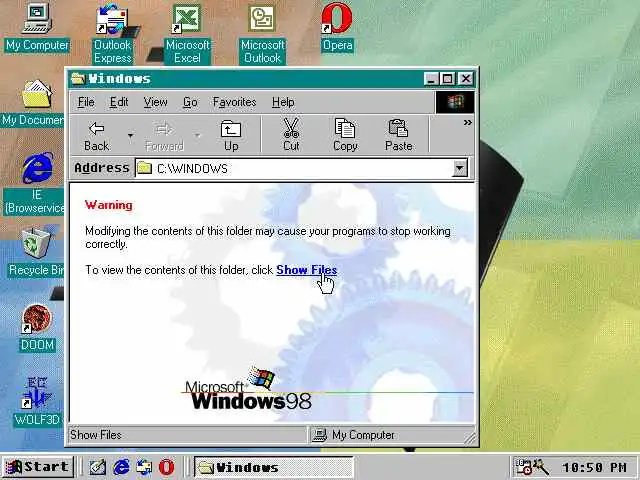
Task: Expand toolbar overflow chevron
Action: click(x=467, y=122)
